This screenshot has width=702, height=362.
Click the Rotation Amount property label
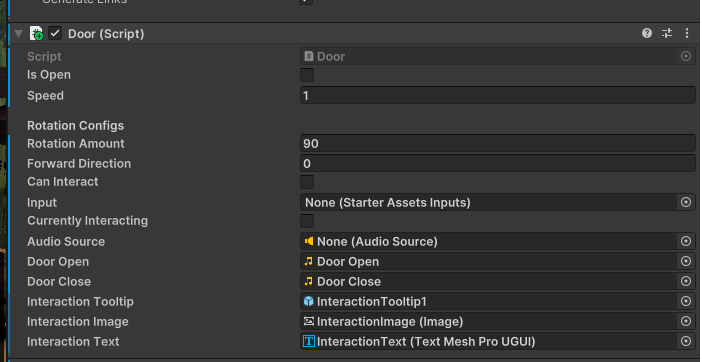(x=76, y=143)
